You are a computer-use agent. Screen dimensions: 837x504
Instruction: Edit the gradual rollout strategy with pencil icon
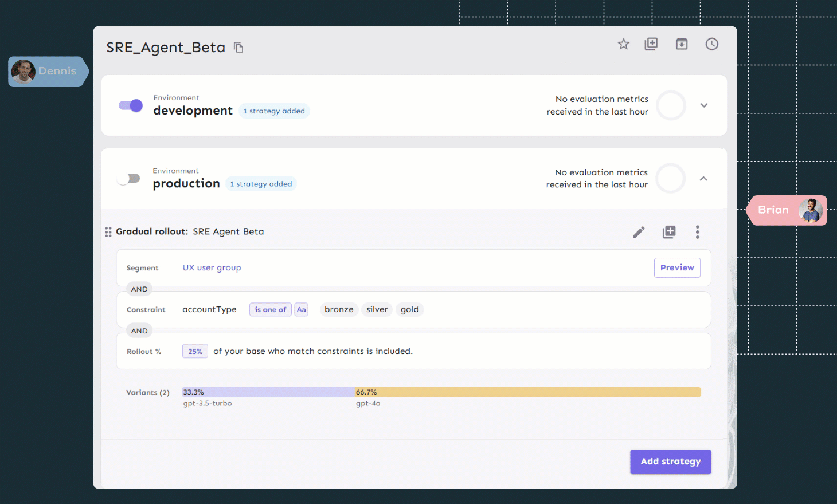pyautogui.click(x=639, y=232)
